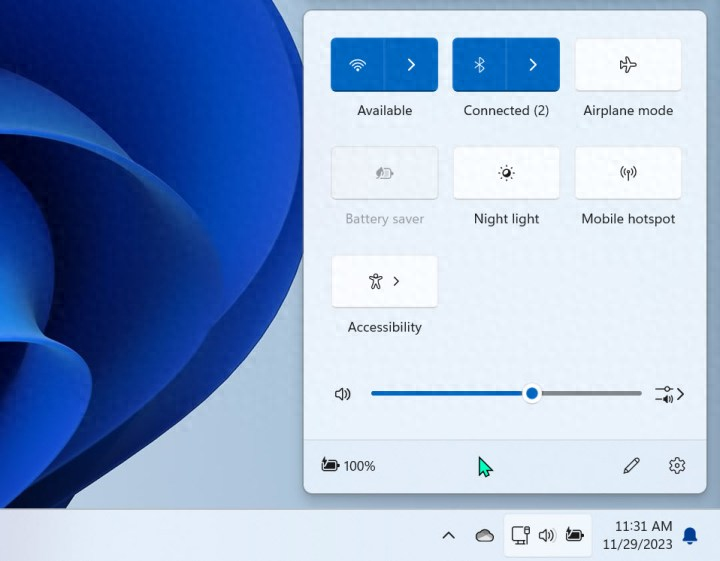Enable Airplane mode
The image size is (720, 561).
tap(628, 65)
